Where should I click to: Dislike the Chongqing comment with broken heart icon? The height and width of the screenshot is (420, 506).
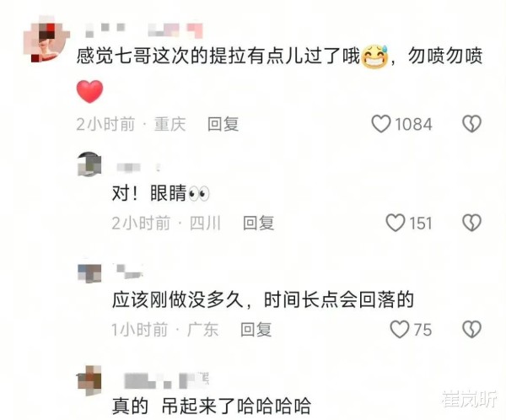[x=472, y=124]
